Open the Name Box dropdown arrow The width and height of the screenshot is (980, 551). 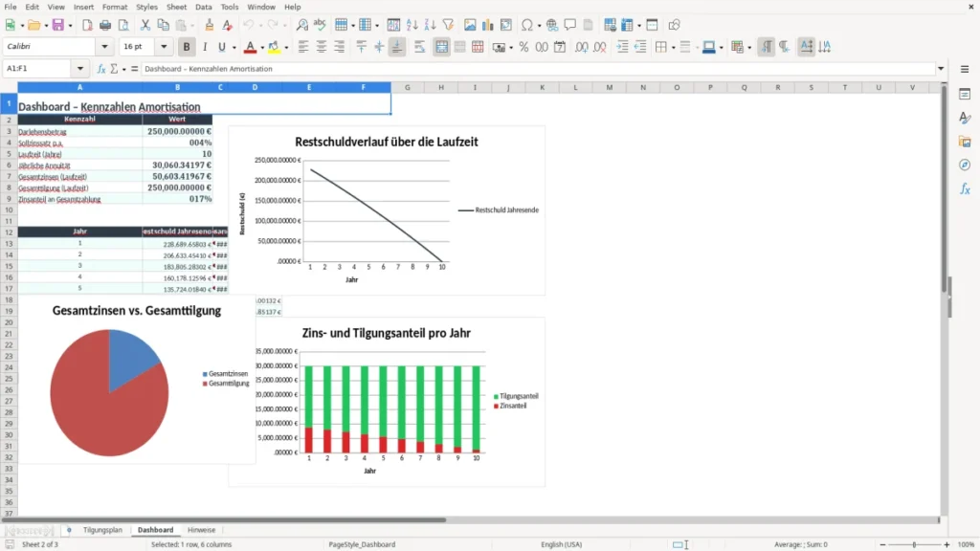[80, 69]
